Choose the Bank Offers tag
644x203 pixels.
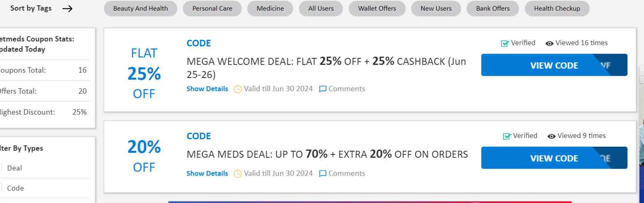pos(493,9)
